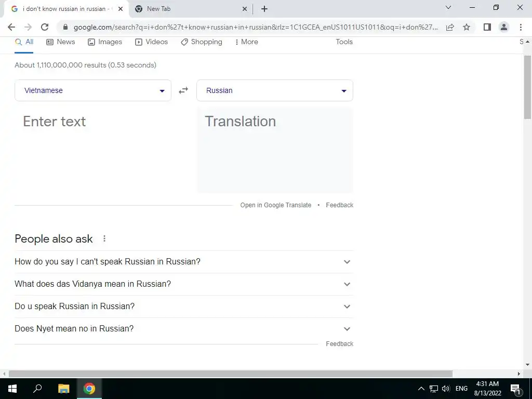Expand Do u speak Russian in Russian question
Image resolution: width=532 pixels, height=399 pixels.
click(184, 307)
